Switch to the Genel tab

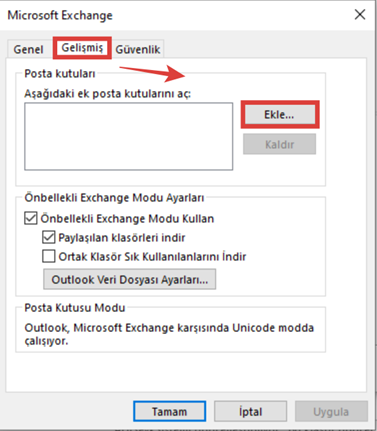coord(28,49)
